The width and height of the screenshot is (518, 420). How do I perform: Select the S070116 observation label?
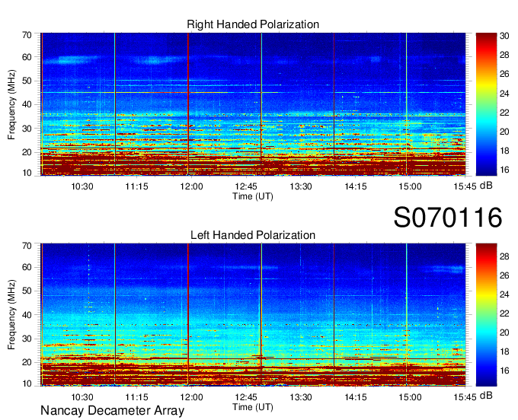click(448, 218)
